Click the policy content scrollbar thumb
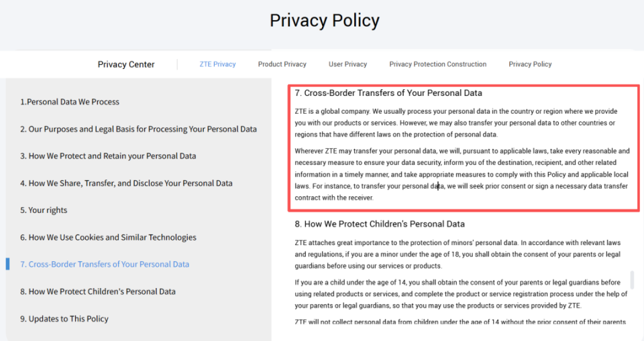The height and width of the screenshot is (341, 644). (x=632, y=279)
